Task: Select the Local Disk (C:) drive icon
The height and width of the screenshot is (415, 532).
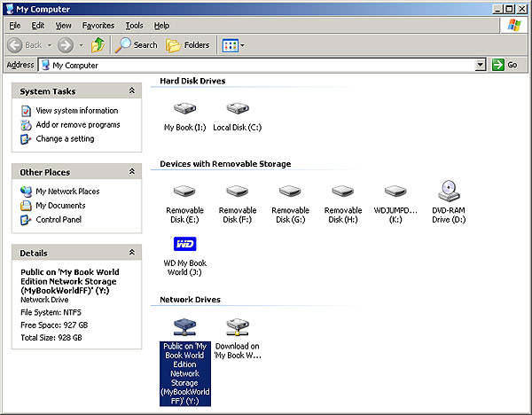Action: coord(238,110)
